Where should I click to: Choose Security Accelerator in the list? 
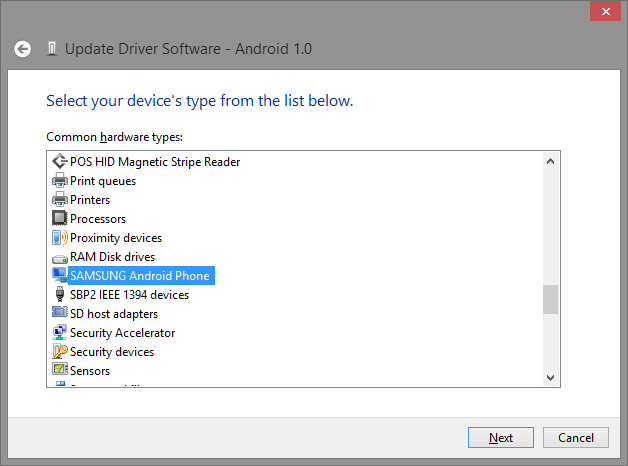pos(122,333)
